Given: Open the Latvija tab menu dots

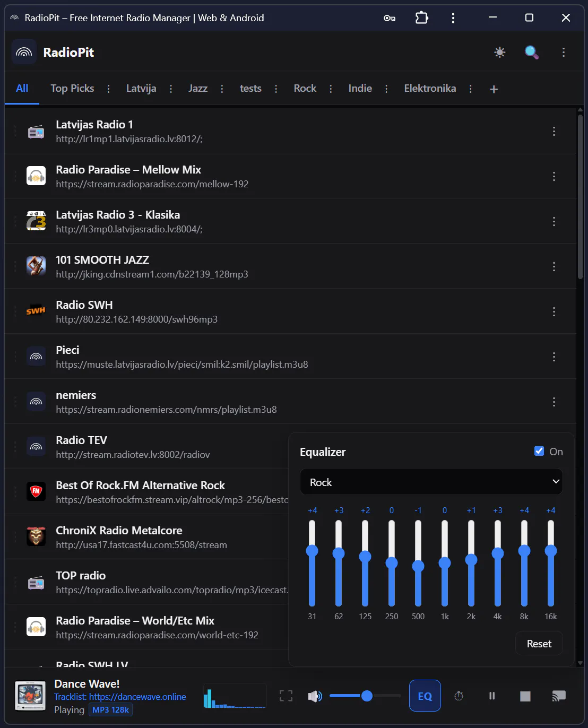Looking at the screenshot, I should [x=171, y=89].
